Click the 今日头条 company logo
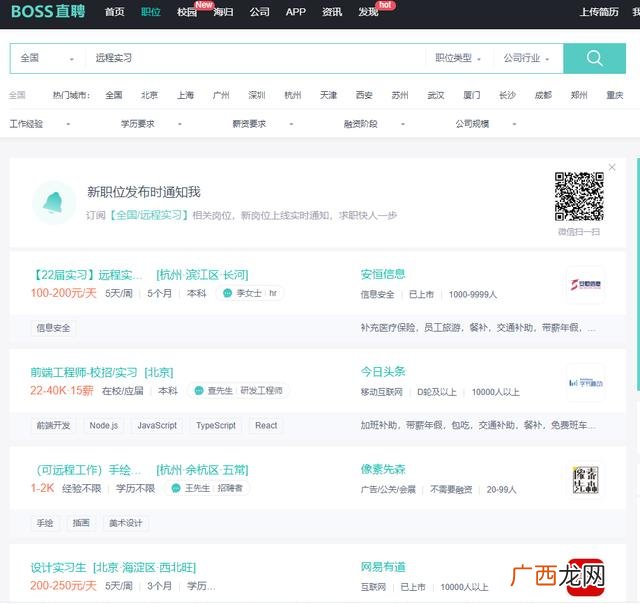Viewport: 640px width, 604px height. [x=585, y=382]
